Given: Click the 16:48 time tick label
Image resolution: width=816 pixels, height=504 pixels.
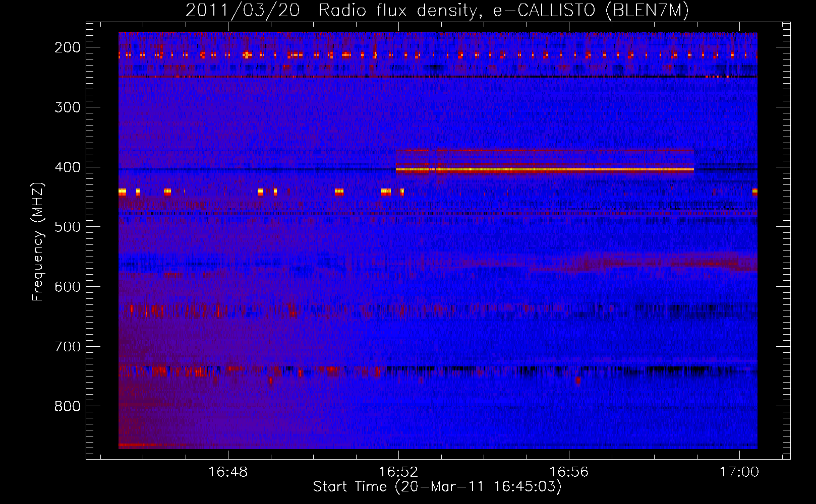Looking at the screenshot, I should [228, 472].
